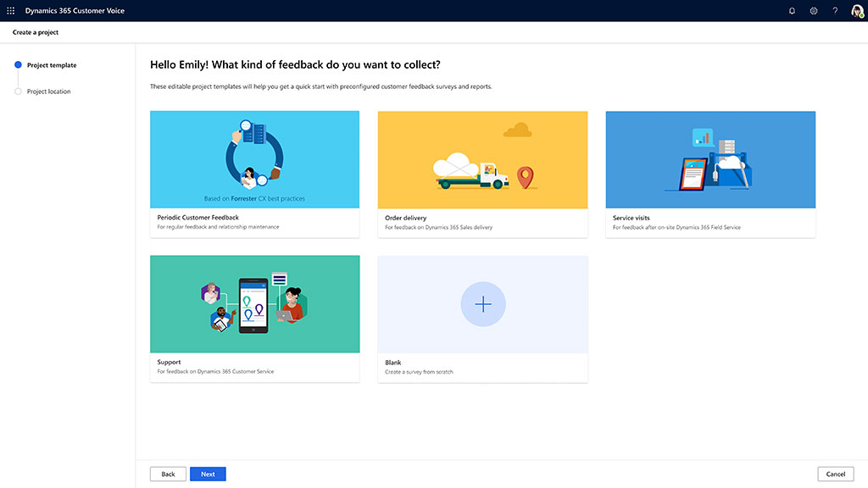
Task: Open the app launcher waffle icon
Action: (10, 10)
